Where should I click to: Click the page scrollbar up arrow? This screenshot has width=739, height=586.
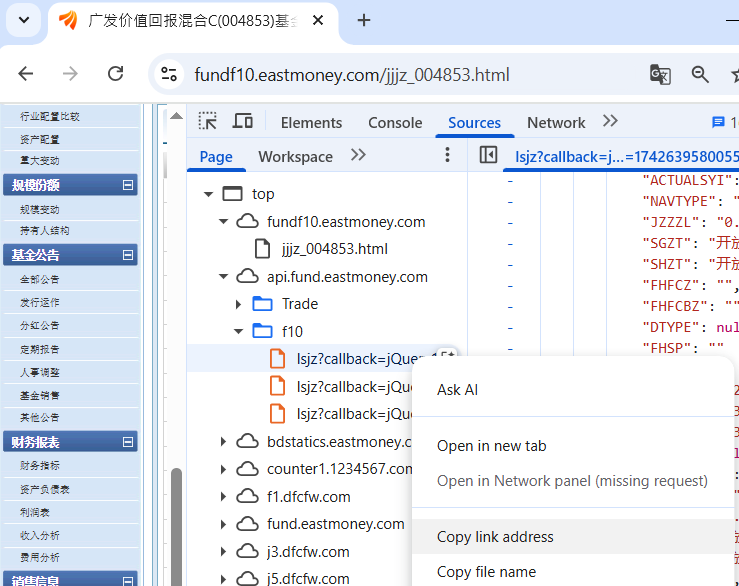click(x=176, y=116)
